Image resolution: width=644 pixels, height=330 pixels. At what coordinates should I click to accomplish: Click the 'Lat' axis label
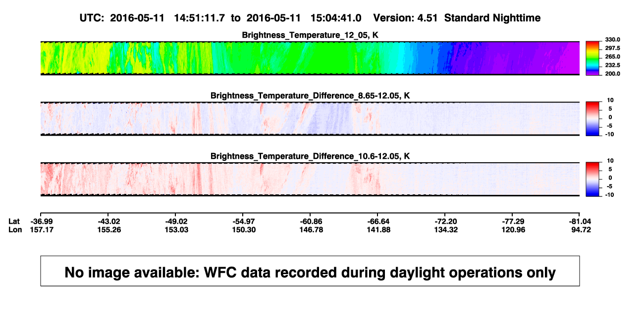(x=14, y=221)
